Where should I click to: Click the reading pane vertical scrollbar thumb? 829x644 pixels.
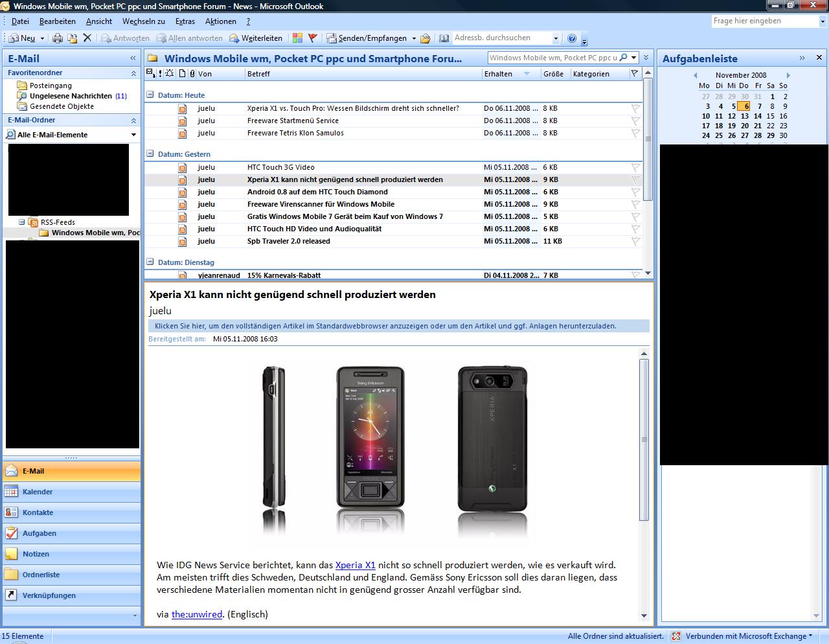(644, 439)
